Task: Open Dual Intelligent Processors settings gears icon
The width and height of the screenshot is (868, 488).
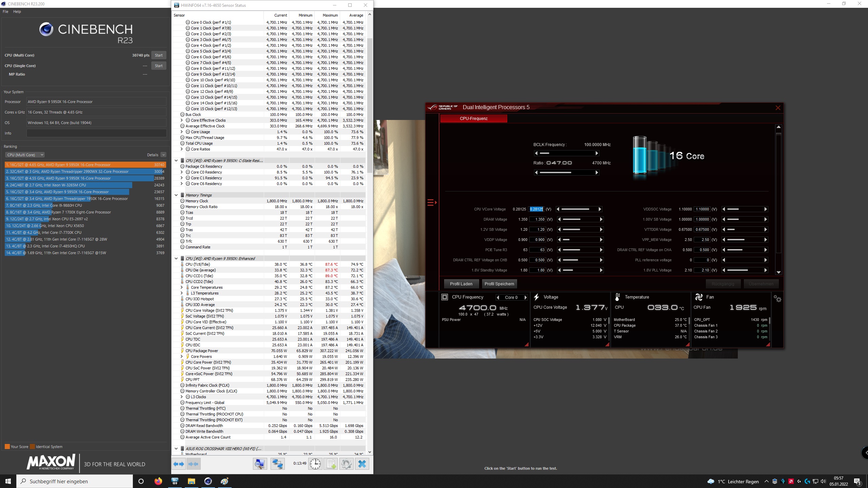Action: (777, 299)
